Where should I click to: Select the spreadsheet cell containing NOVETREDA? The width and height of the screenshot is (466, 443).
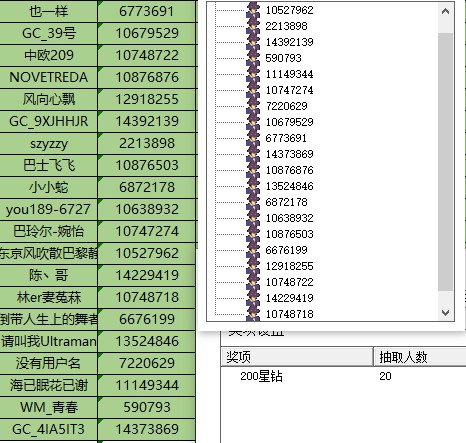coord(49,77)
